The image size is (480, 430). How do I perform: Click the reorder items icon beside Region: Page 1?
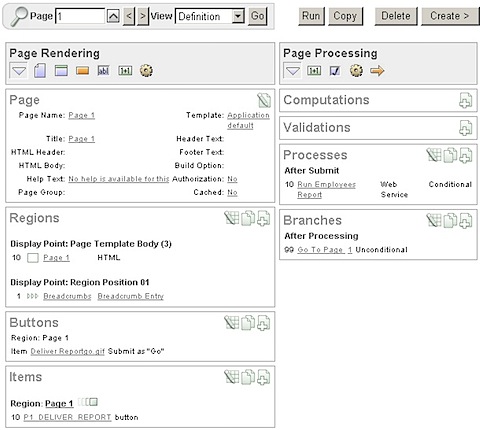[88, 402]
